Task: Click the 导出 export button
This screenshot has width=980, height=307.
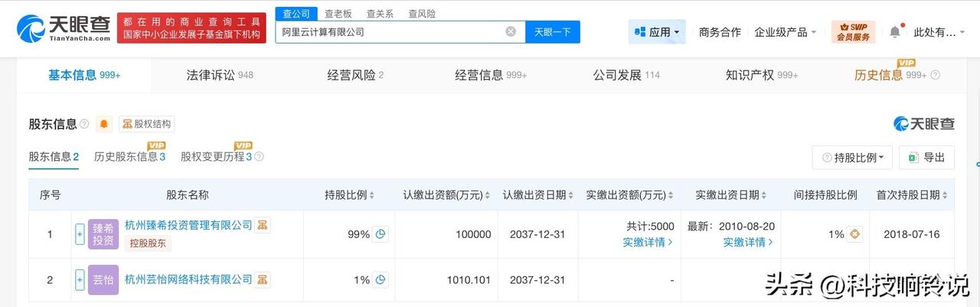Action: click(926, 157)
